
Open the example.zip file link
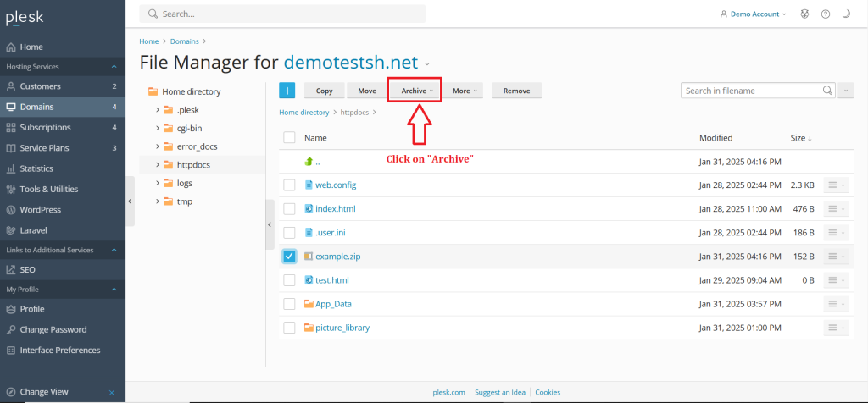tap(338, 257)
